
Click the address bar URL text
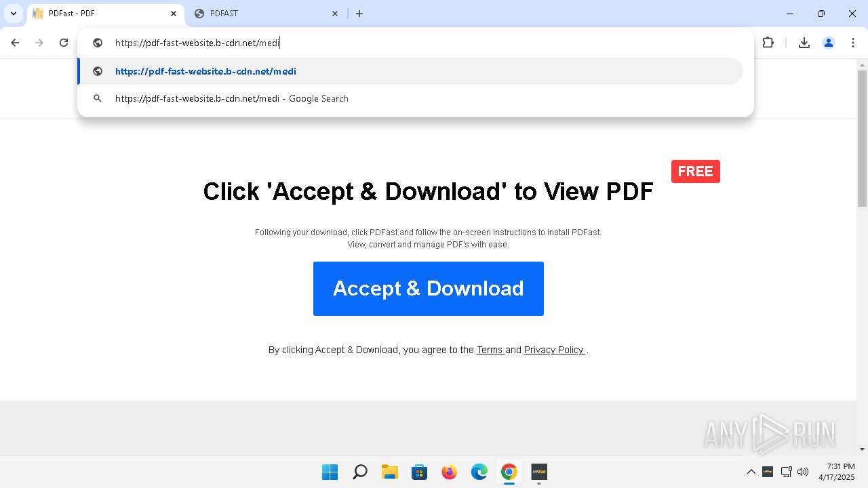point(197,43)
